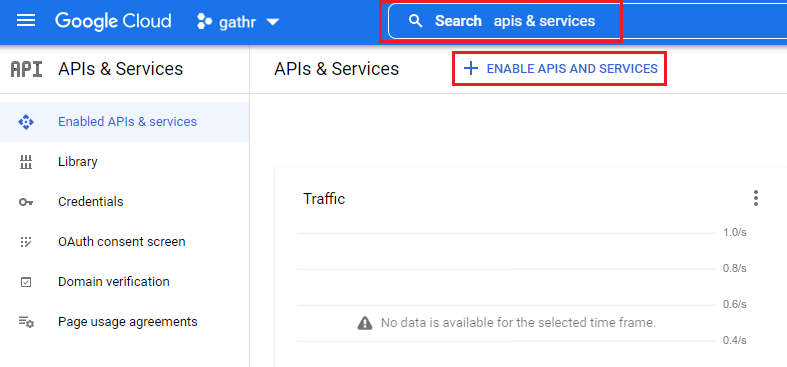Image resolution: width=787 pixels, height=367 pixels.
Task: Click the API logo in sidebar header
Action: (x=26, y=69)
